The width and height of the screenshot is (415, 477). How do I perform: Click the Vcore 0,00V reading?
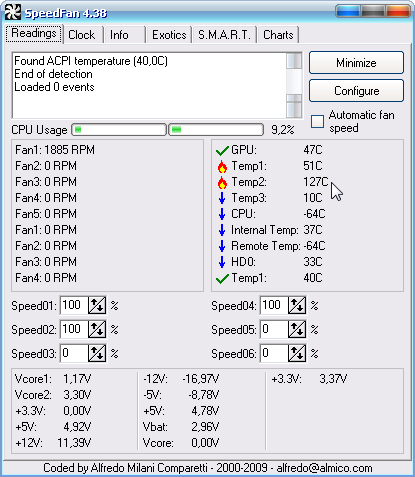(181, 443)
